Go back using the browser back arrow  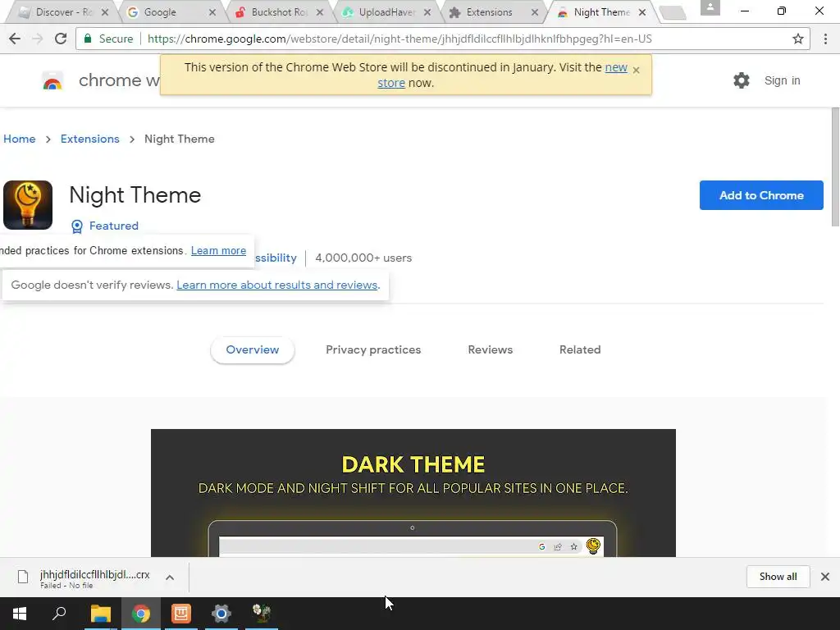click(15, 39)
